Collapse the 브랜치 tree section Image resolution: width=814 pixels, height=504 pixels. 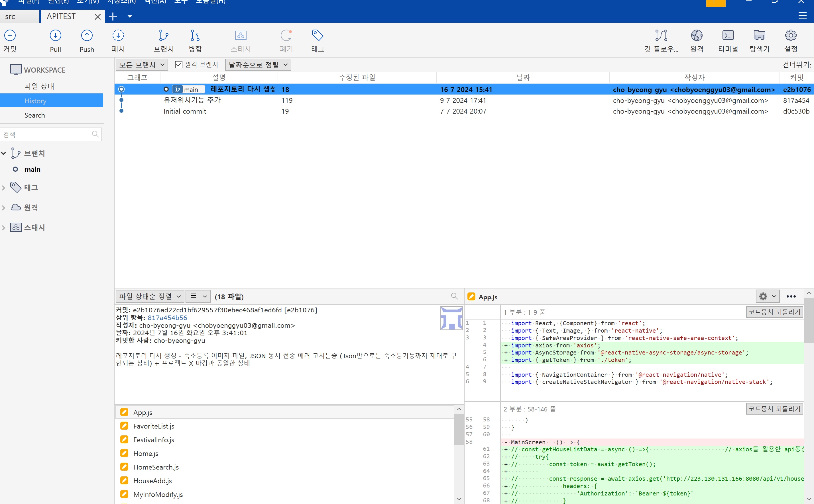4,153
